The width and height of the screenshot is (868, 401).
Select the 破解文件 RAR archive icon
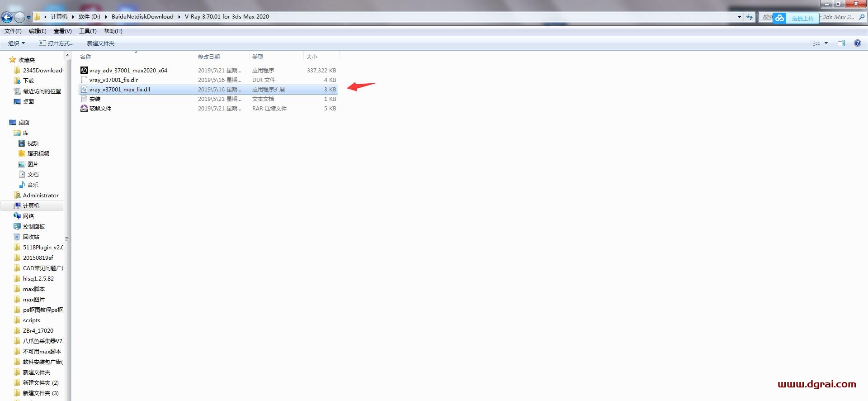(x=84, y=108)
